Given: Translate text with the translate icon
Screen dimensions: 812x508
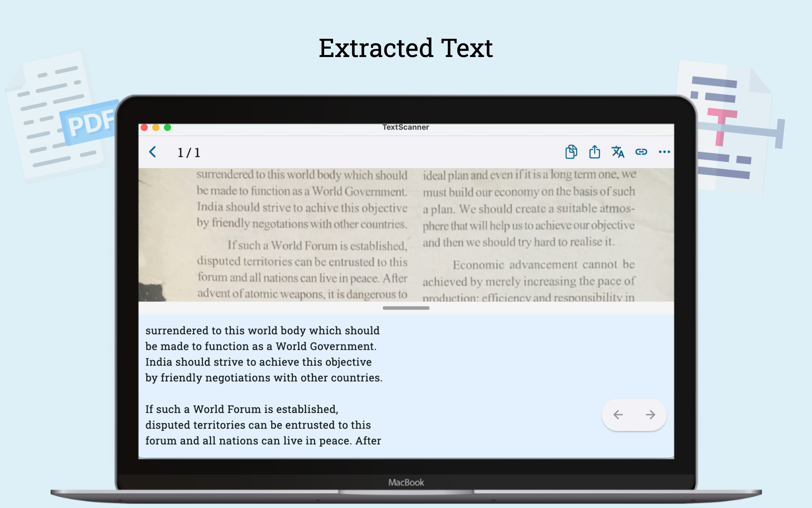Looking at the screenshot, I should pyautogui.click(x=618, y=152).
